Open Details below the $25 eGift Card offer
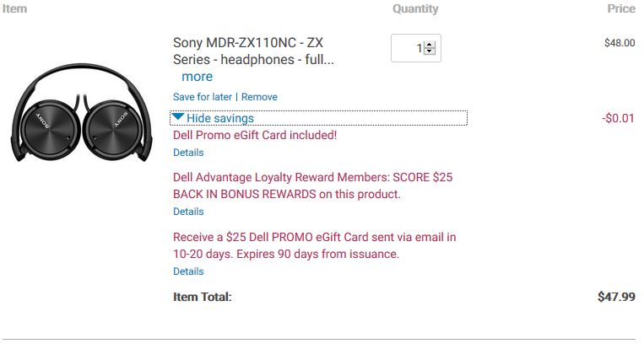The width and height of the screenshot is (644, 349). (x=188, y=271)
